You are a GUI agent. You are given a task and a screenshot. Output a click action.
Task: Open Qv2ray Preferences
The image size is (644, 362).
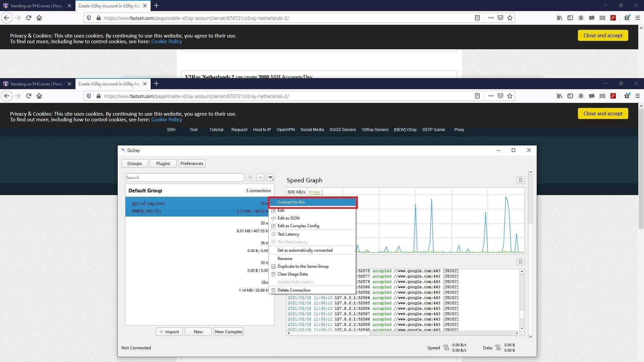click(x=192, y=164)
